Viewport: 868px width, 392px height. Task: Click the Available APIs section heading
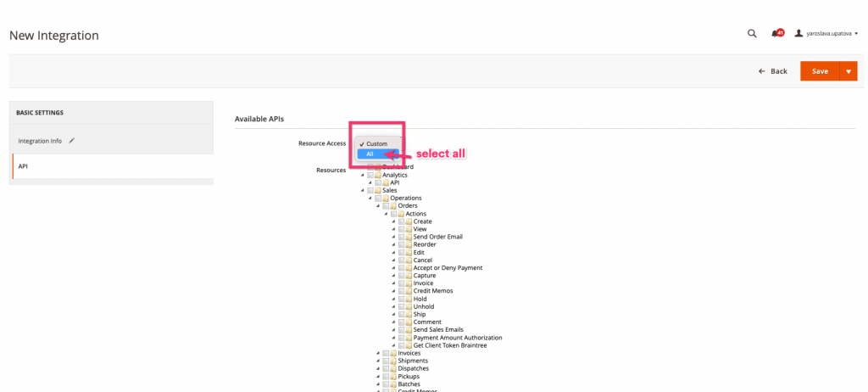click(259, 119)
